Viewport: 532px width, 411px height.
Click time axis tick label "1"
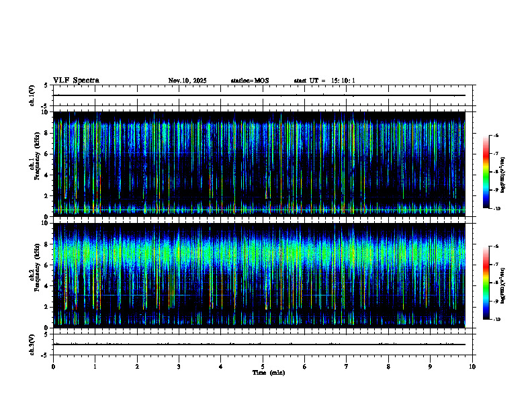95,367
